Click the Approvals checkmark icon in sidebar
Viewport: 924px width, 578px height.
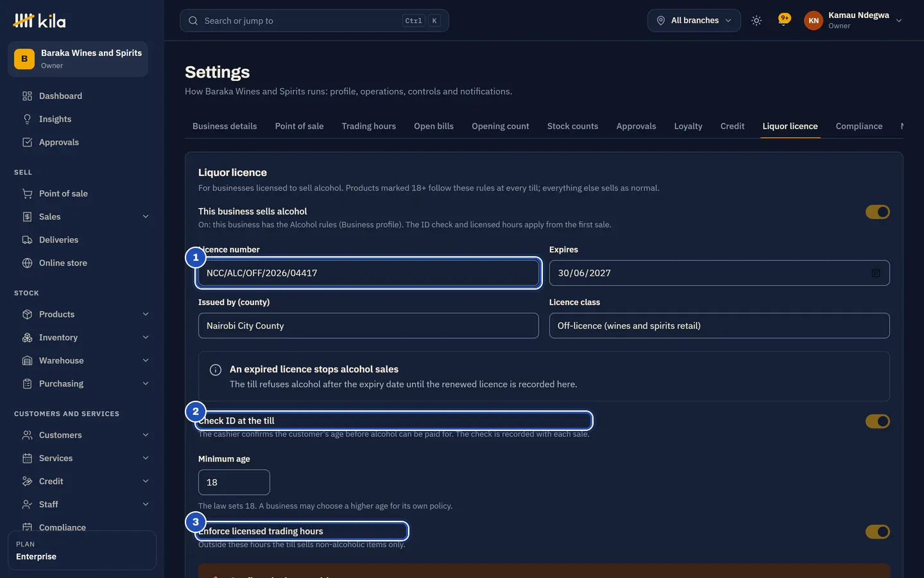coord(27,142)
